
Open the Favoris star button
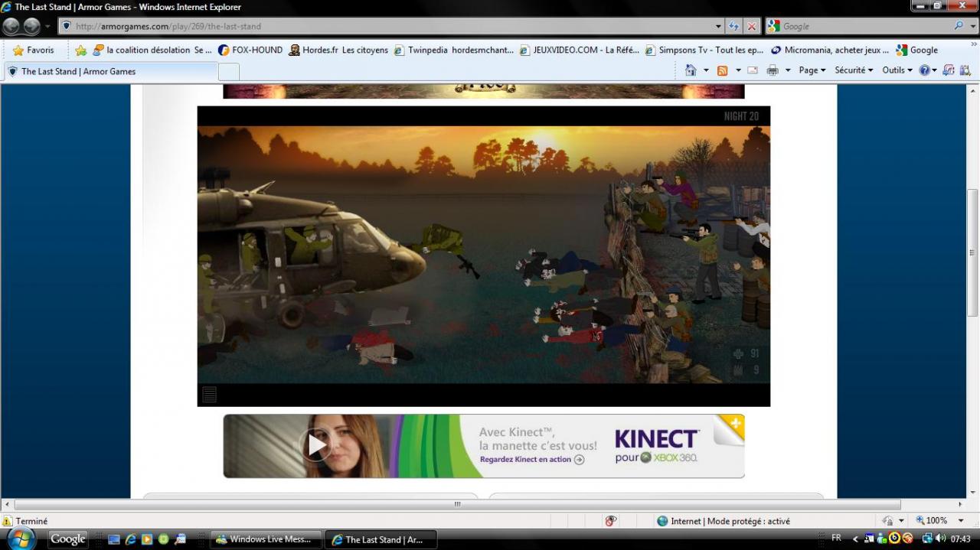(x=34, y=50)
